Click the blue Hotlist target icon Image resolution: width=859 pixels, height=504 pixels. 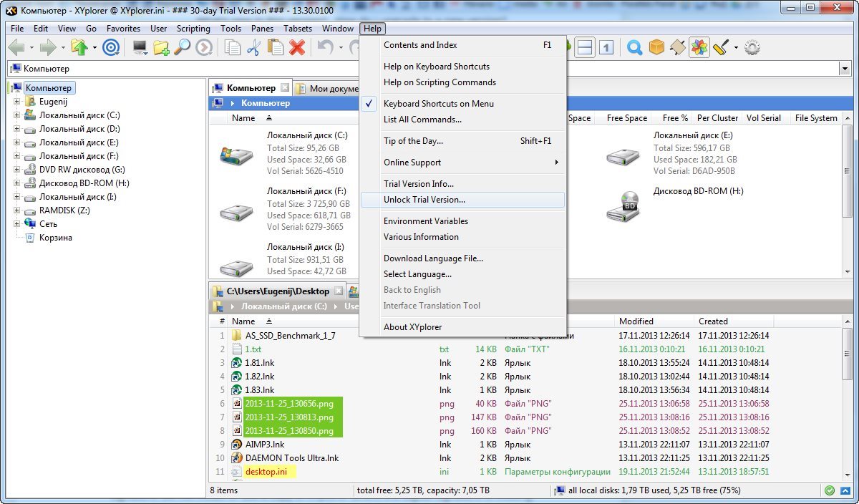point(110,48)
